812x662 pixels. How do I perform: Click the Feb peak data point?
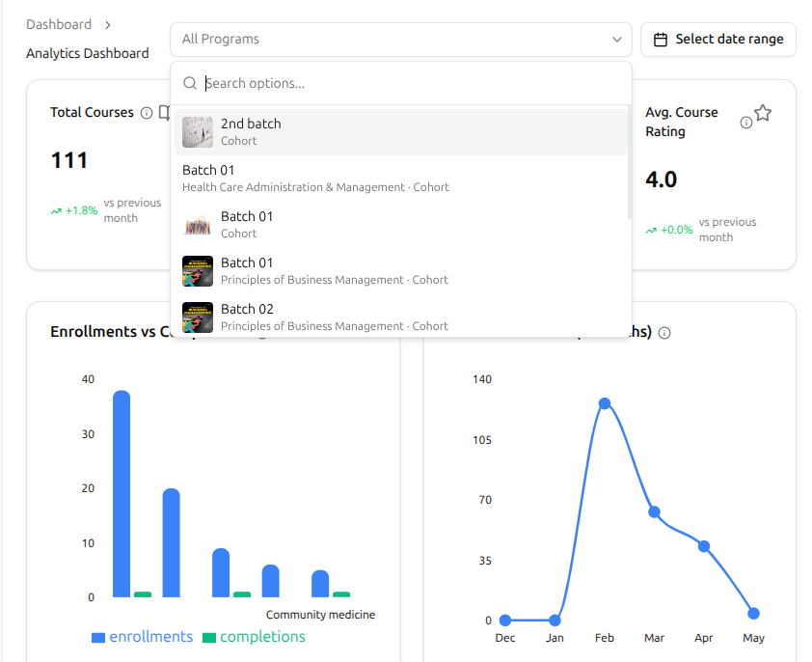pos(605,403)
